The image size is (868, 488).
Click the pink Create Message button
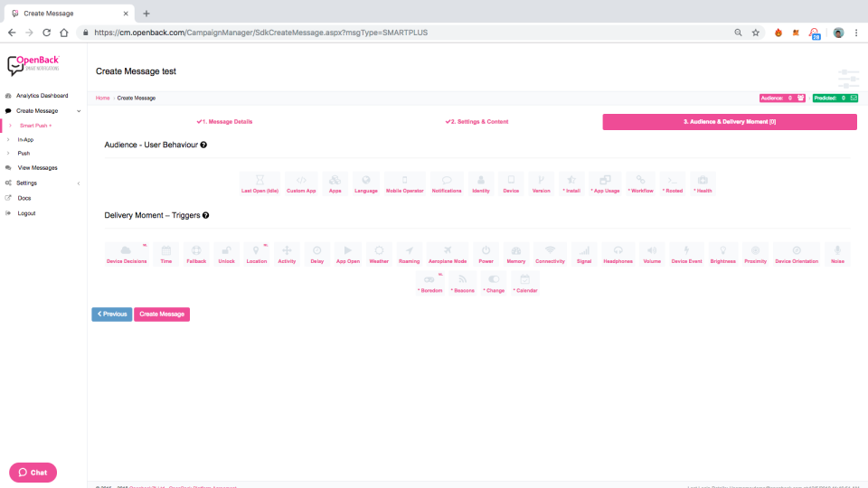tap(162, 314)
